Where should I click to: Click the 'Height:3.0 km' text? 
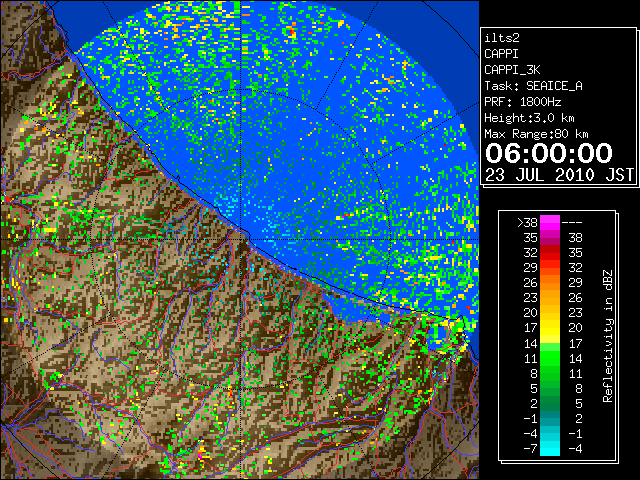(x=529, y=118)
